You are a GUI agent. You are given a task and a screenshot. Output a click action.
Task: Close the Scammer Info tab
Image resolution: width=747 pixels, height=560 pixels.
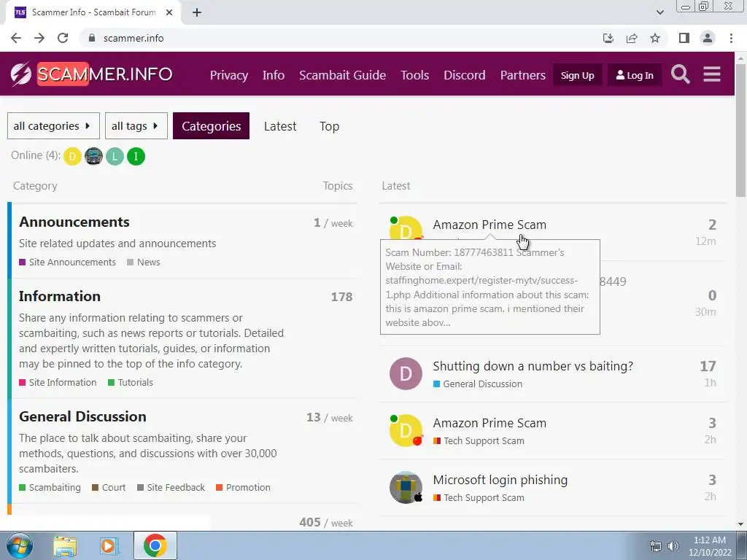click(x=169, y=12)
